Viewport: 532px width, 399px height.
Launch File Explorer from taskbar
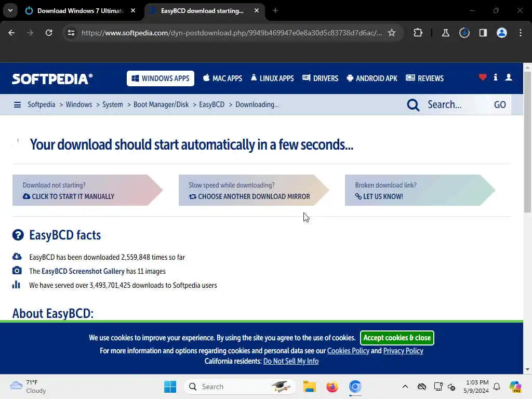point(310,387)
